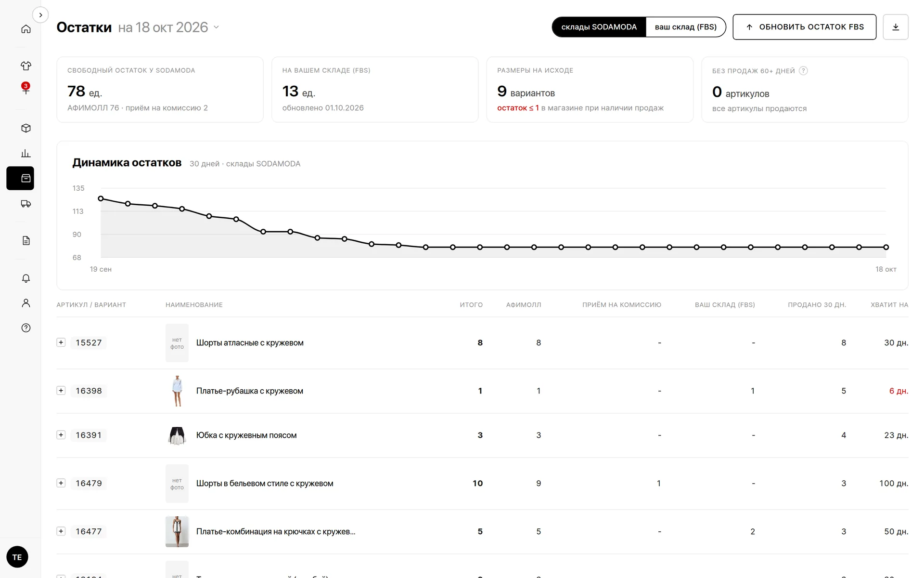924x578 pixels.
Task: Show hint for БЕЗ ПРОДАЖ 60+ ДНЕЙ
Action: (803, 71)
